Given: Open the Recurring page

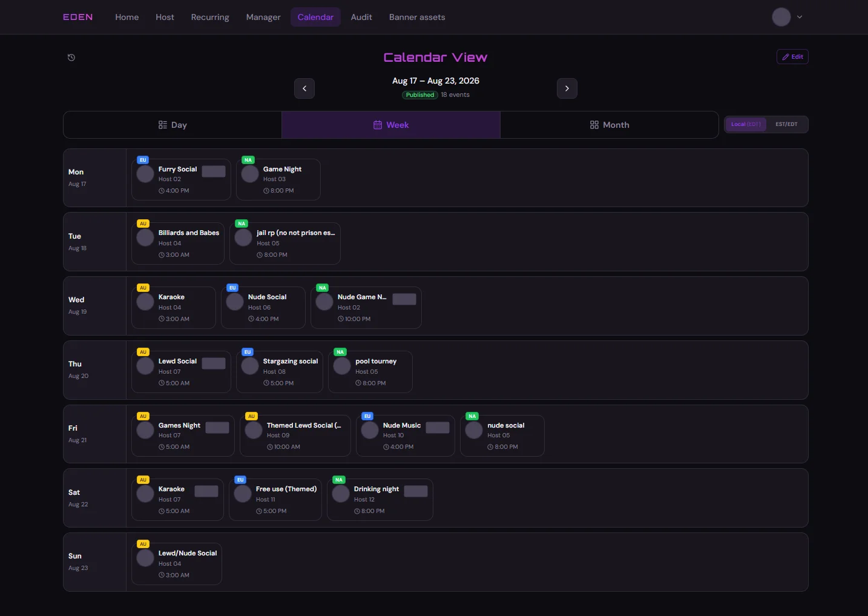Looking at the screenshot, I should pos(210,17).
